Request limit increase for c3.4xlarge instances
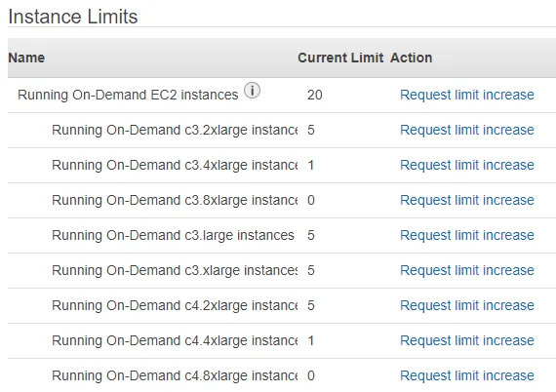This screenshot has width=556, height=392. click(x=467, y=165)
